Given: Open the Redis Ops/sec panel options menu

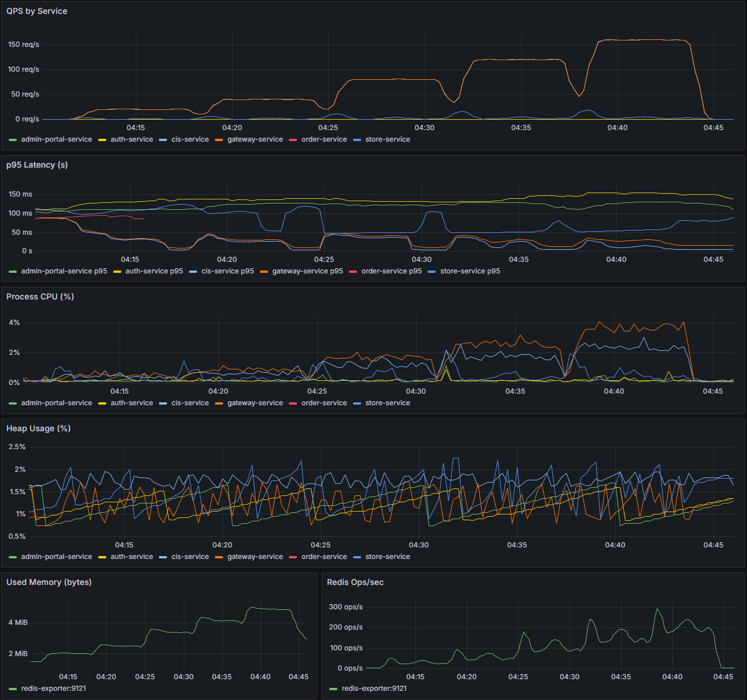Looking at the screenshot, I should pyautogui.click(x=356, y=582).
